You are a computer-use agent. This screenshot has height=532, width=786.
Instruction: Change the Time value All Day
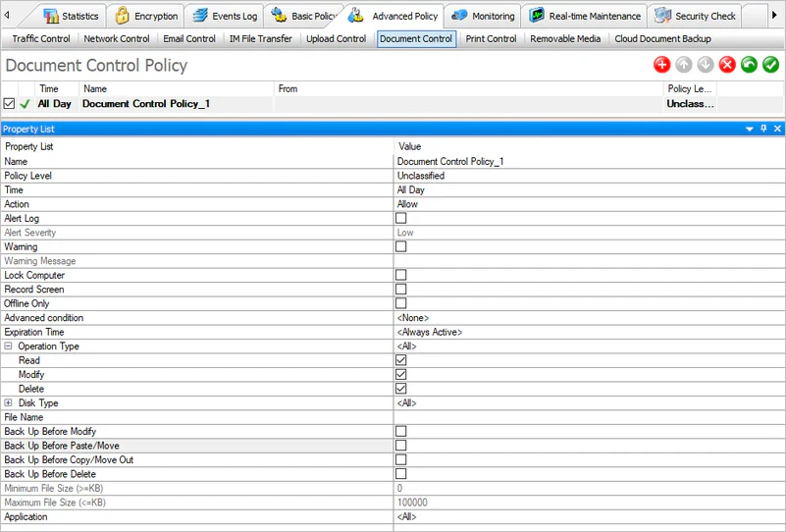[589, 190]
